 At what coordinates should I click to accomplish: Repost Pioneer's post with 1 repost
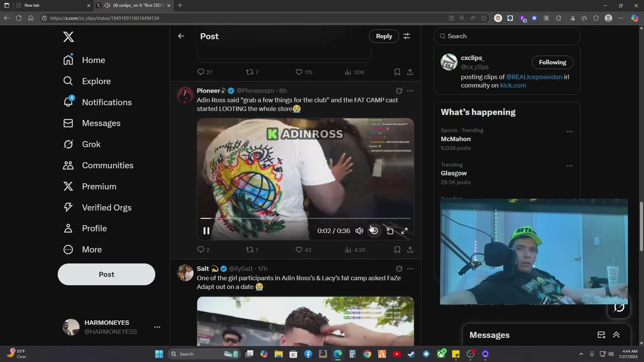point(252,249)
